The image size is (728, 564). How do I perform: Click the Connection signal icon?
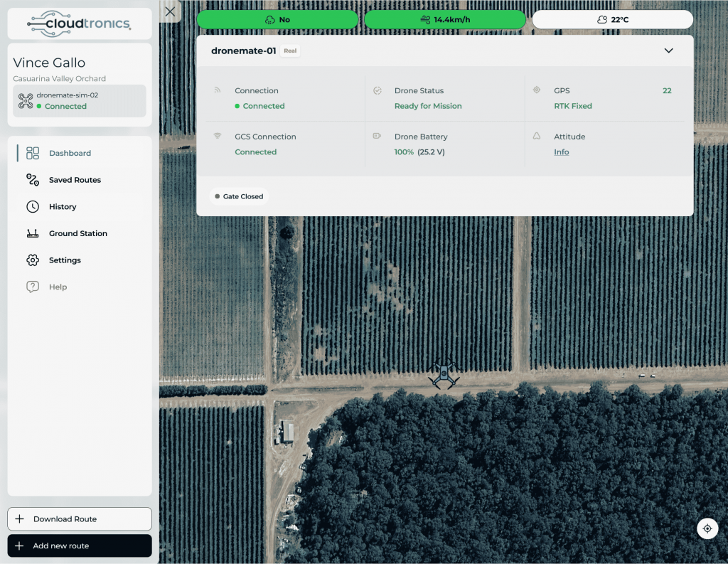(218, 90)
